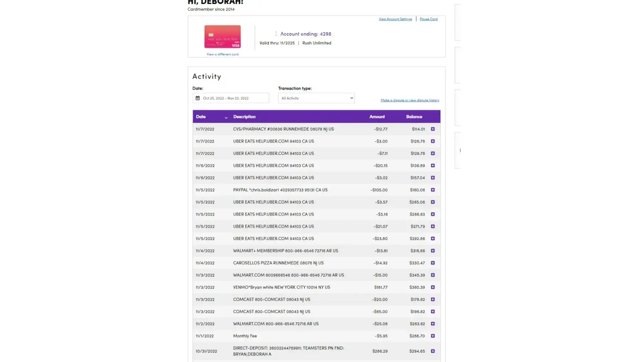This screenshot has width=644, height=362.
Task: Click the Balance column header
Action: (414, 117)
